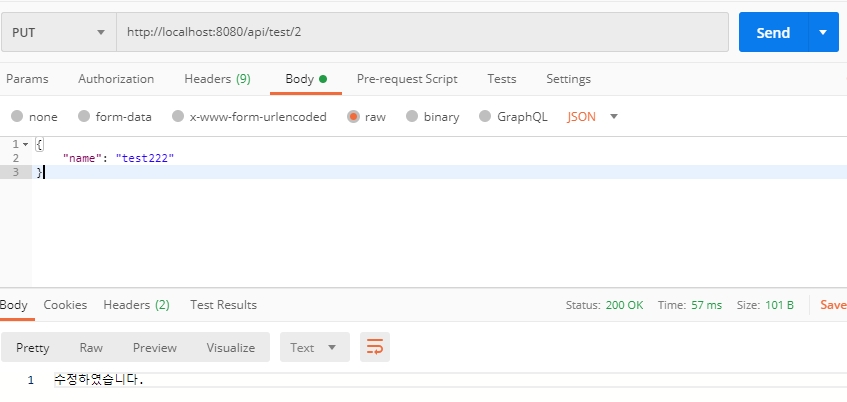The width and height of the screenshot is (847, 402).
Task: Select the GraphQL body type
Action: point(513,117)
